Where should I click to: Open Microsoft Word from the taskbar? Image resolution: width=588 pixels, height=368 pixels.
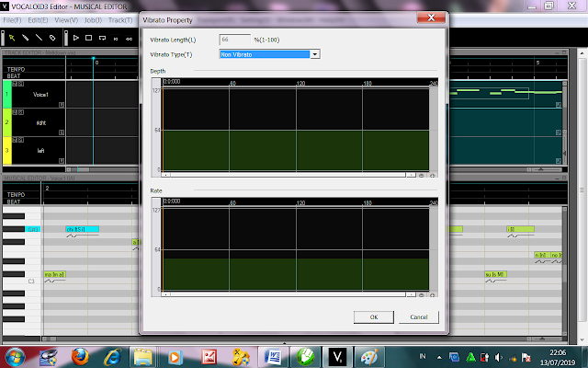coord(273,357)
